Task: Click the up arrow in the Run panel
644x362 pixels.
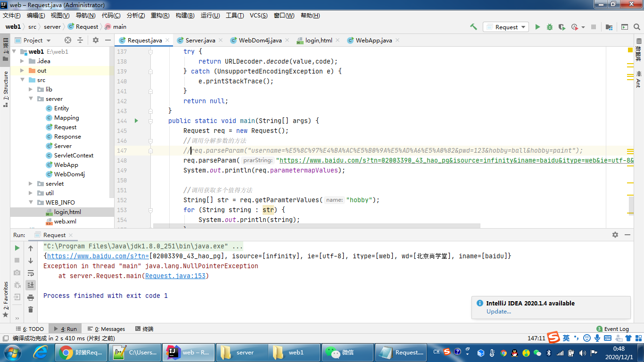Action: (x=31, y=248)
